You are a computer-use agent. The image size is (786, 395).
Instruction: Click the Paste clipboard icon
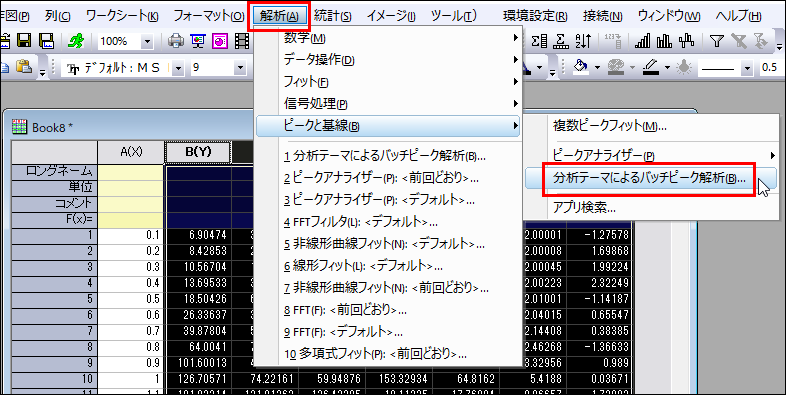click(24, 66)
